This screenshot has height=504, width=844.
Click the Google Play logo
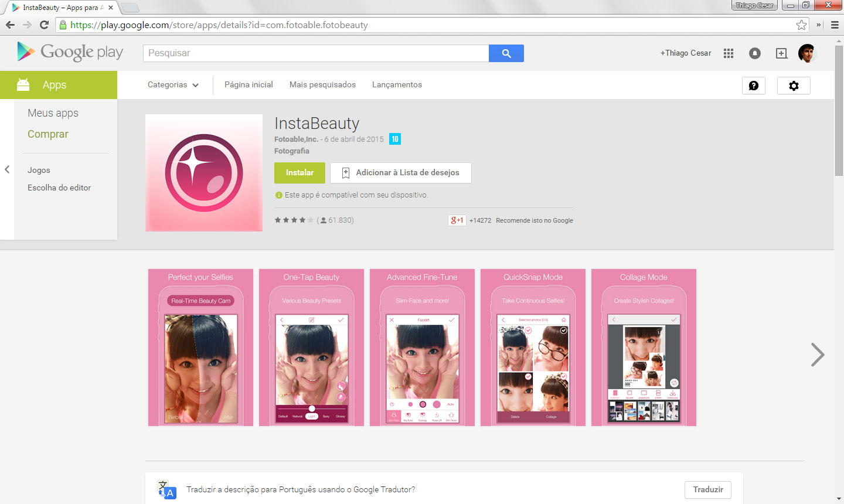point(70,52)
